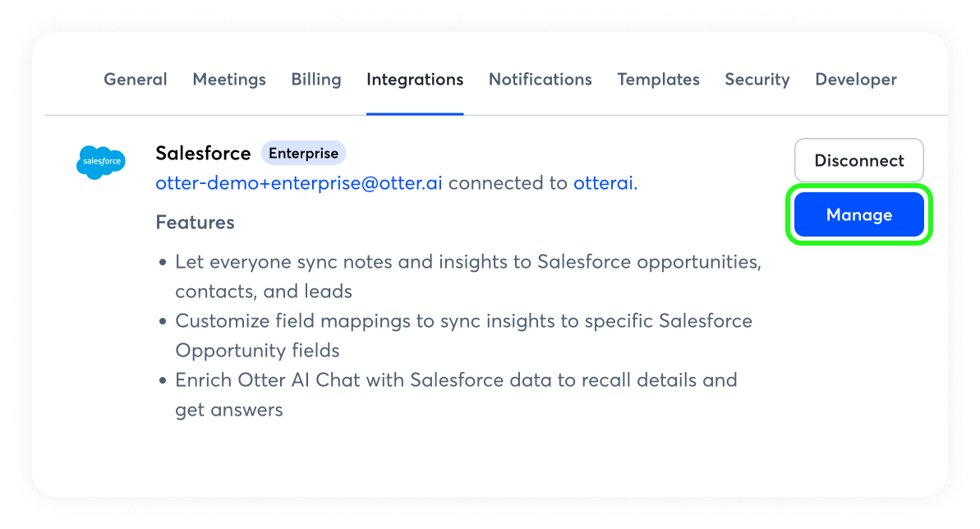Select the Integrations tab
Screen dimensions: 980x529
point(415,80)
